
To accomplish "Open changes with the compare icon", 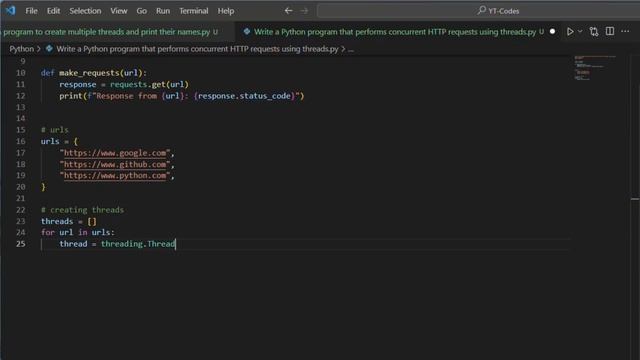I will 594,31.
